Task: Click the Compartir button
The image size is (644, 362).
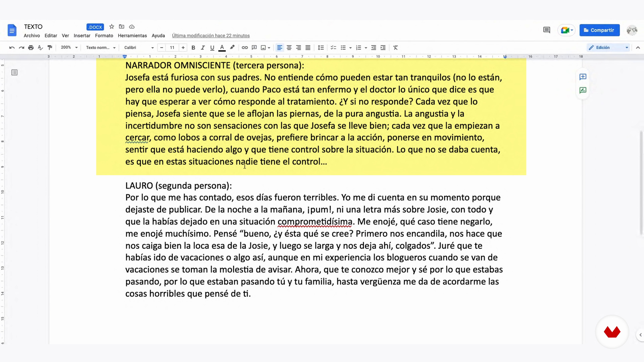Action: point(600,30)
